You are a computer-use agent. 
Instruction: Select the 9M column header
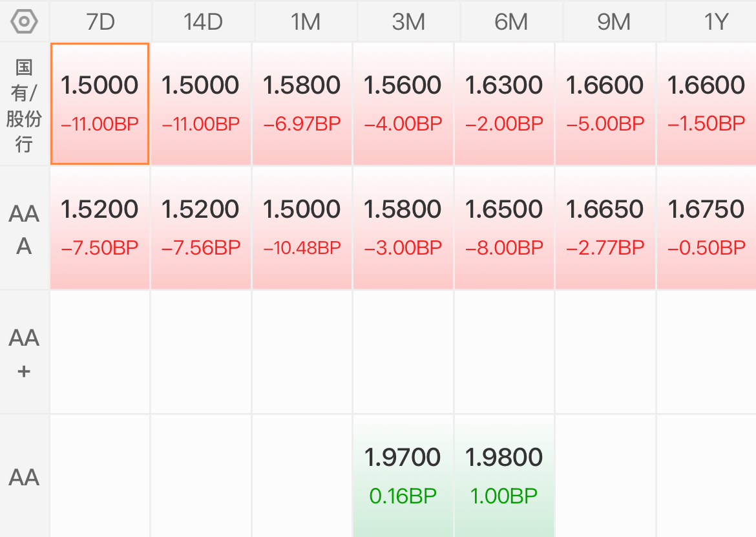click(x=614, y=22)
